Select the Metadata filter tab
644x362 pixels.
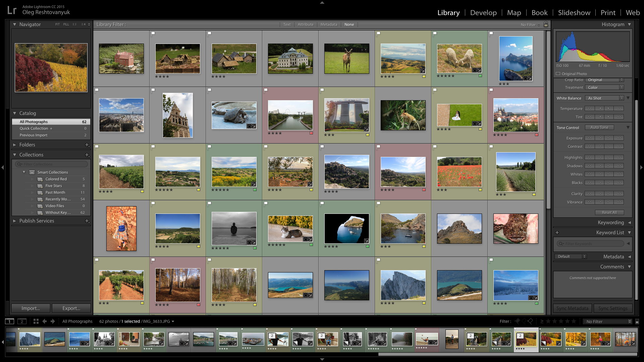click(x=328, y=24)
